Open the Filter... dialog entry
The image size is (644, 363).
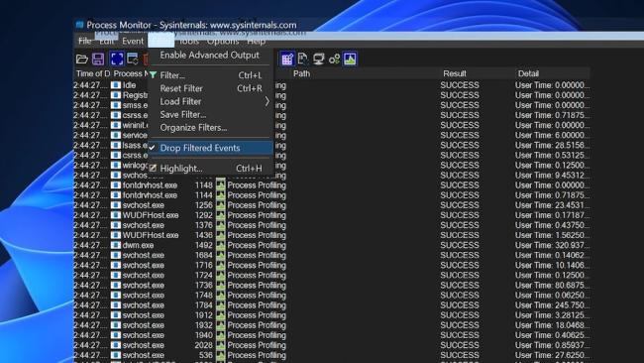tap(211, 75)
